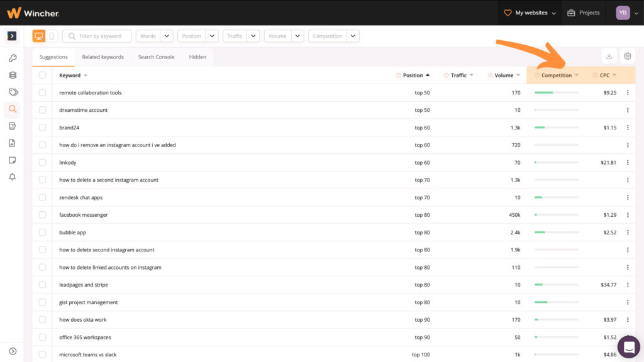644x362 pixels.
Task: Expand the sidebar with the arrow toggle
Action: point(12,36)
